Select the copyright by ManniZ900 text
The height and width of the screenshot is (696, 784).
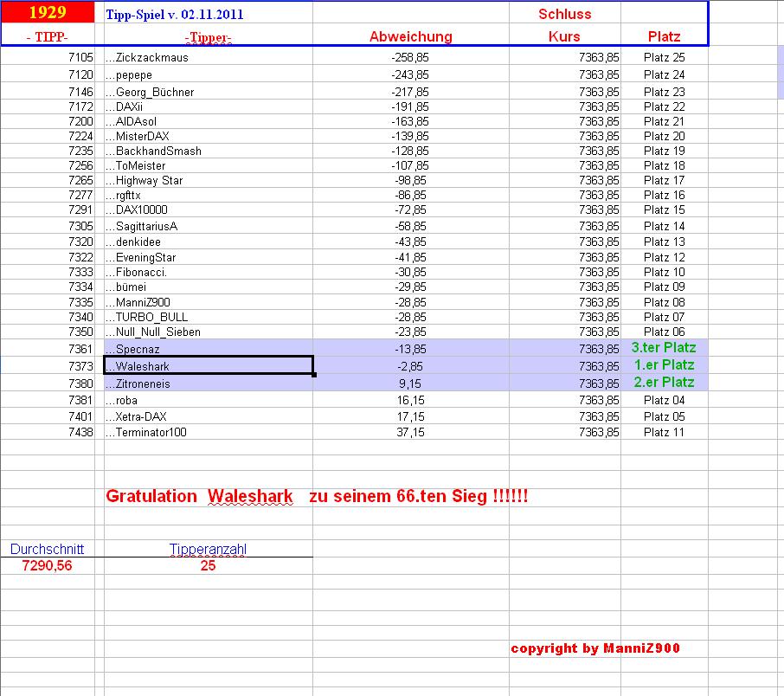click(595, 648)
